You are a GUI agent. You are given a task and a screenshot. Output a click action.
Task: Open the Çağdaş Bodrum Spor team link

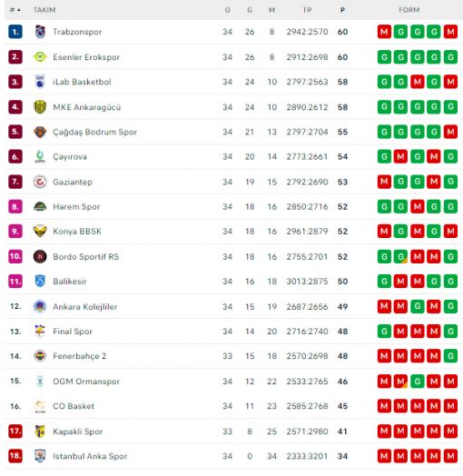[95, 132]
